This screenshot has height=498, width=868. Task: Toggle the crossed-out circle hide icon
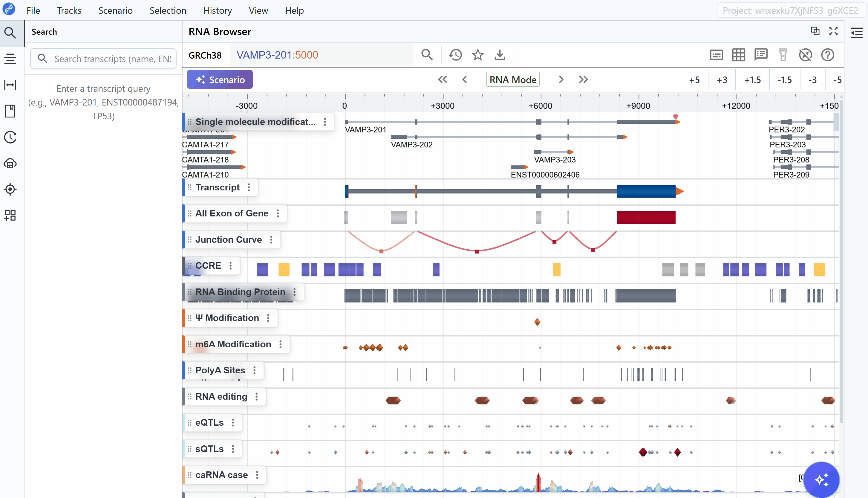tap(805, 55)
